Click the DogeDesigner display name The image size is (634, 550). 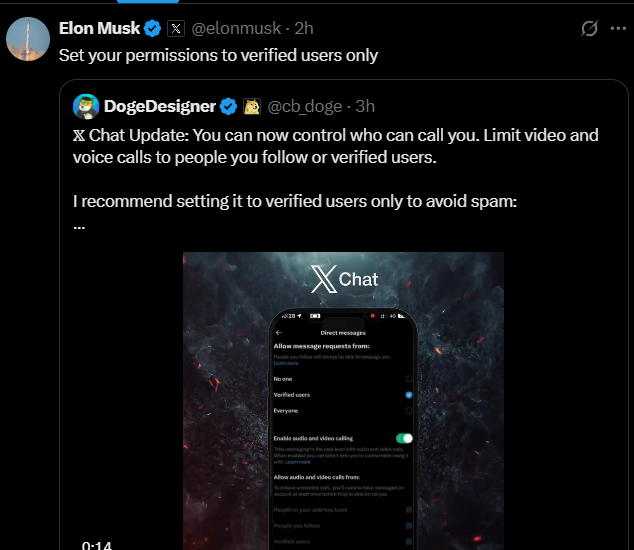160,106
